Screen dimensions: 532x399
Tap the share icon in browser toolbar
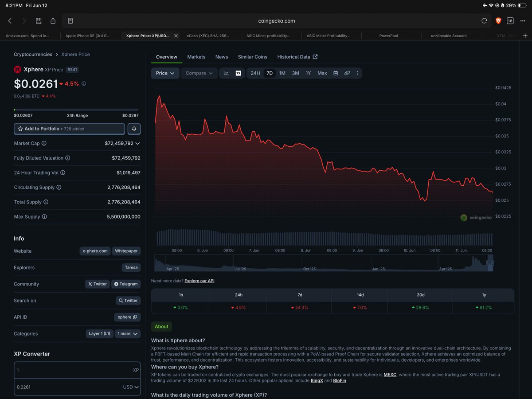click(53, 21)
